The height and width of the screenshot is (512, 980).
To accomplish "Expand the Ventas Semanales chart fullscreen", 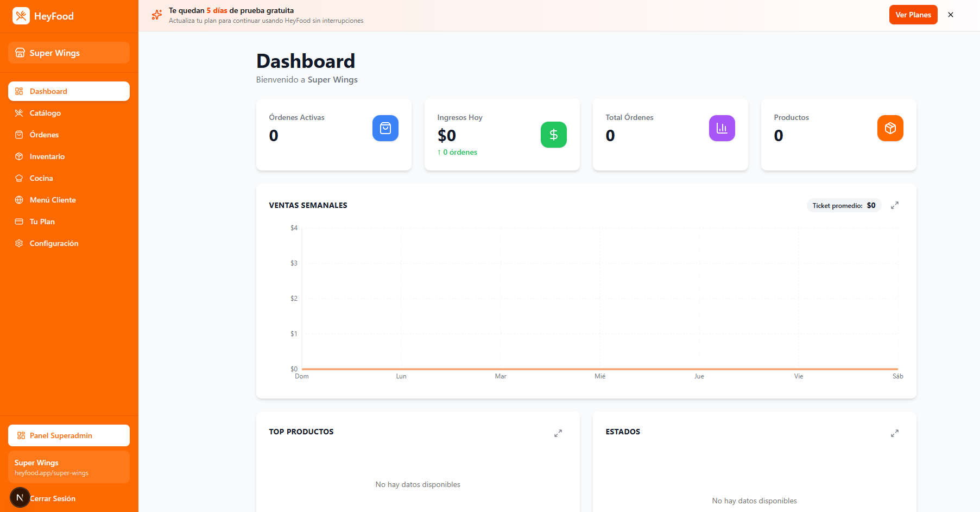I will click(x=895, y=205).
